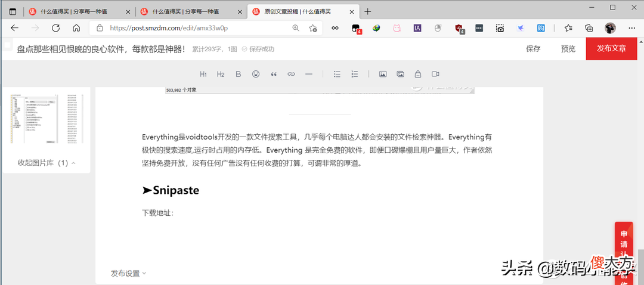Image resolution: width=644 pixels, height=285 pixels.
Task: Click the Everything description paragraph
Action: [x=317, y=150]
